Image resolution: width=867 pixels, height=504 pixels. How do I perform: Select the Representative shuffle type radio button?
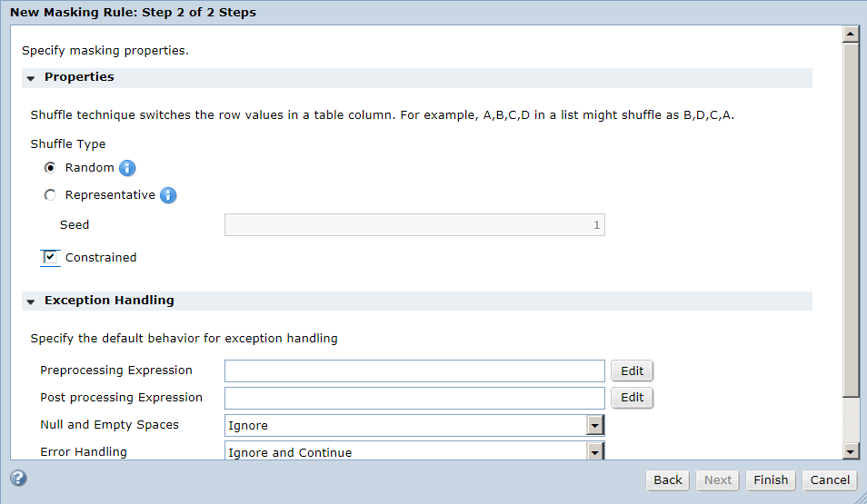(50, 195)
